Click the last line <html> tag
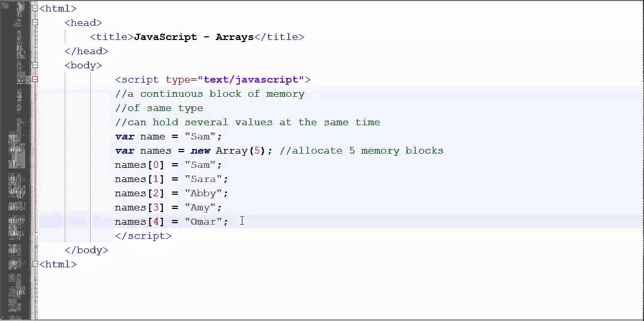The image size is (644, 321). click(x=58, y=264)
